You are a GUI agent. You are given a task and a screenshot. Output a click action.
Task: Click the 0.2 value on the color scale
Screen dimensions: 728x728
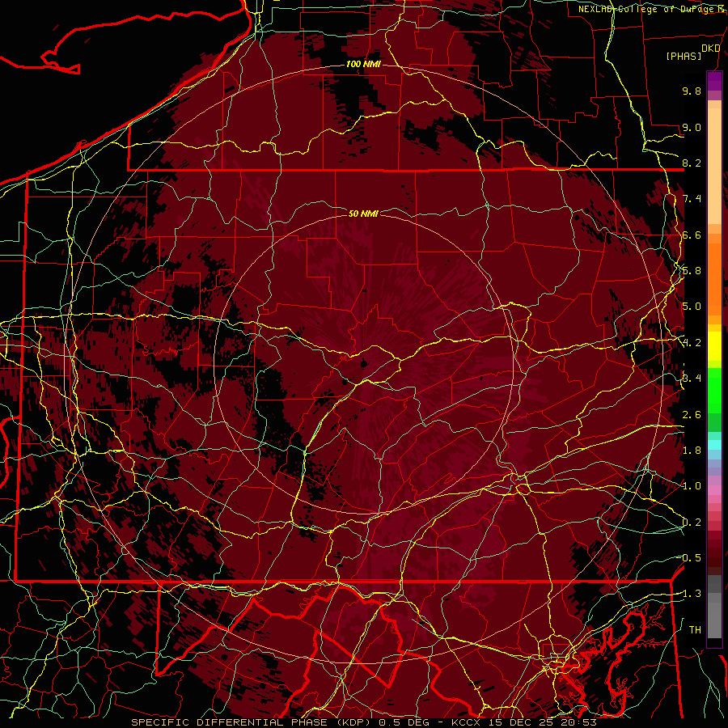[x=692, y=523]
